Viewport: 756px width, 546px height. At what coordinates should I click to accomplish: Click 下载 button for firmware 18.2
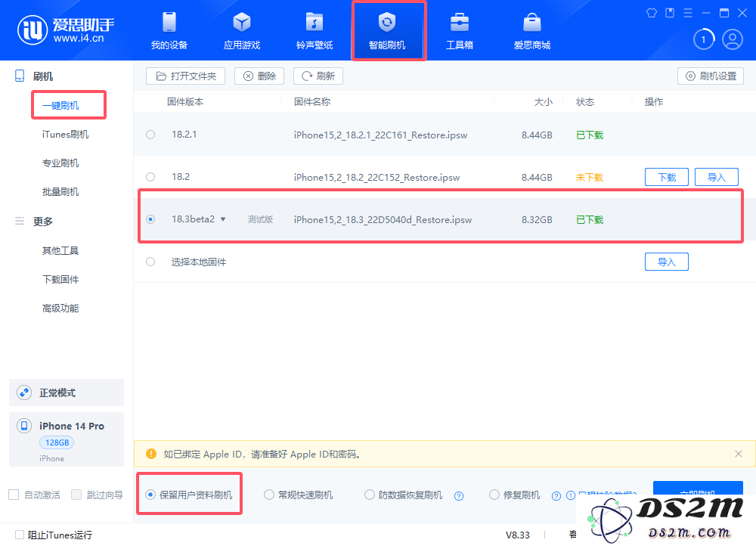point(667,177)
